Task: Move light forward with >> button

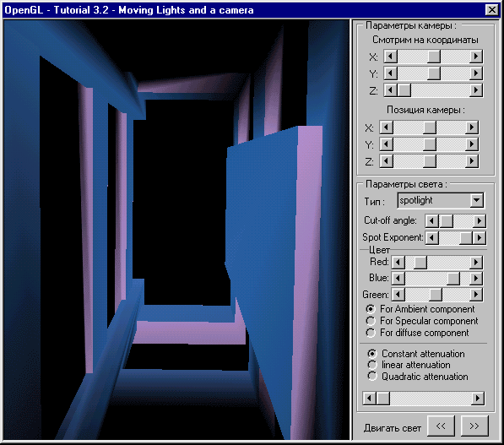Action: [474, 426]
